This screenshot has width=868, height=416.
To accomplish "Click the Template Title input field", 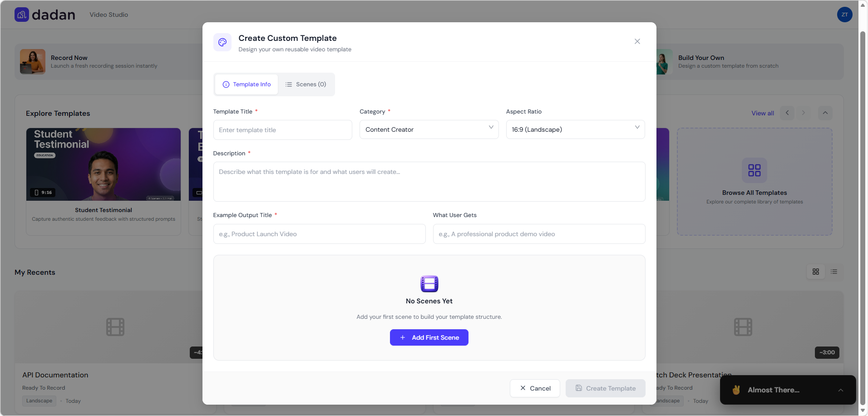I will pos(282,129).
